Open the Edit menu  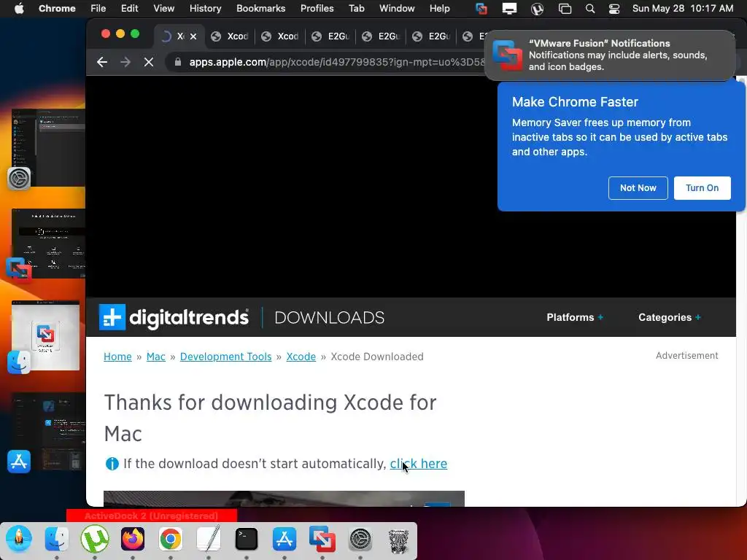129,9
